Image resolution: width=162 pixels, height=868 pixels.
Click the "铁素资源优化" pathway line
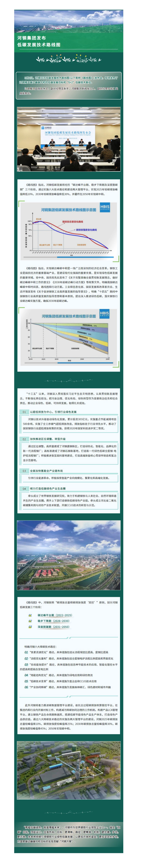coord(66,652)
